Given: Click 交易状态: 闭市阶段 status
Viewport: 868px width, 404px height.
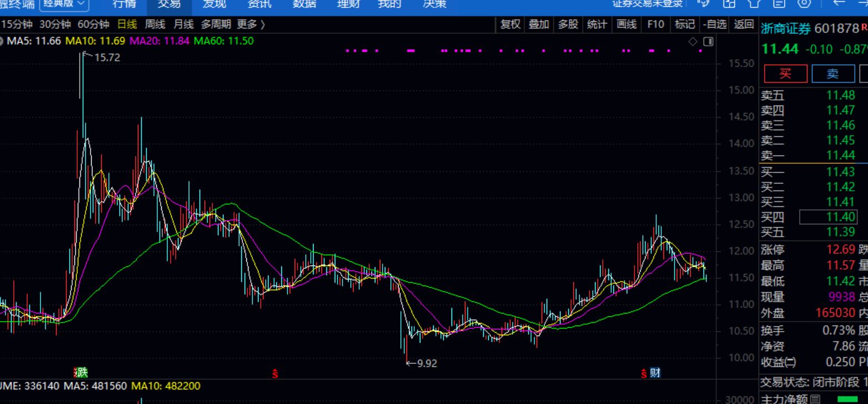Looking at the screenshot, I should click(x=810, y=382).
